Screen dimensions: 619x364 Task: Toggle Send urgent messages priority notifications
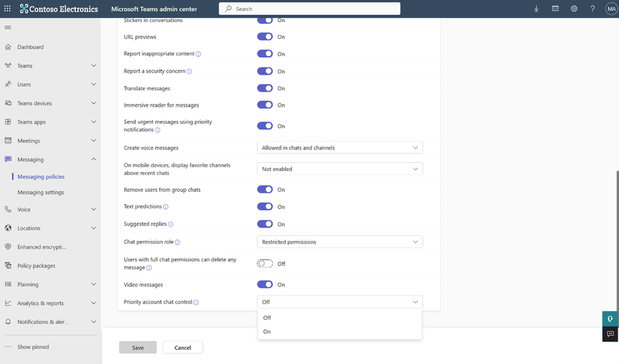point(265,126)
